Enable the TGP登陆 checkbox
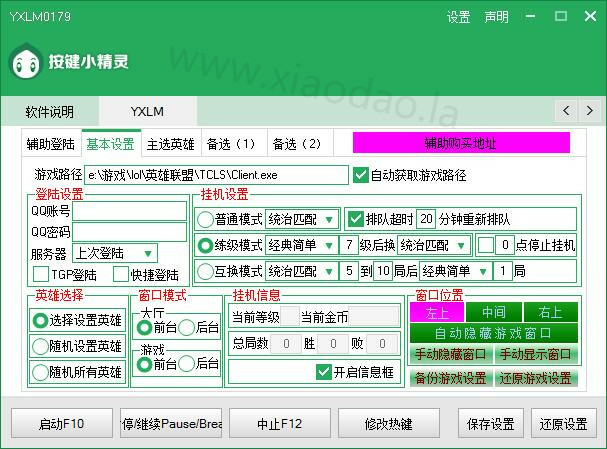This screenshot has width=607, height=449. coord(41,274)
